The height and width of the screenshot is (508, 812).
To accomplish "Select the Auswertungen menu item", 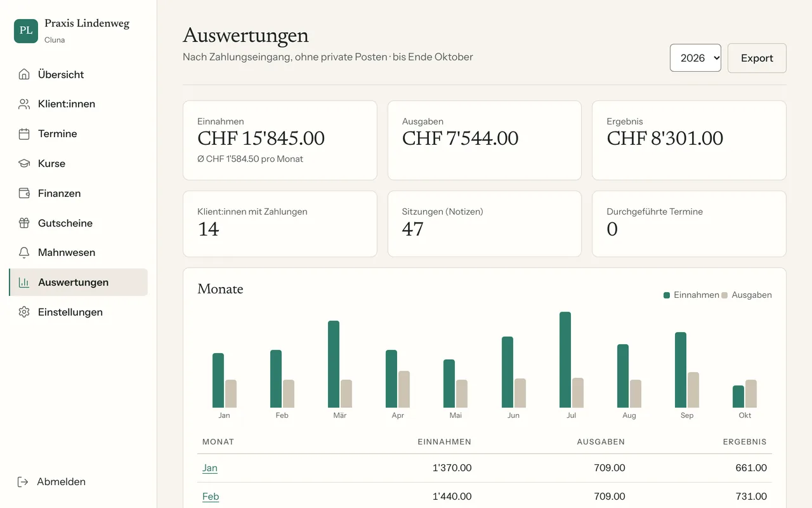I will tap(79, 283).
